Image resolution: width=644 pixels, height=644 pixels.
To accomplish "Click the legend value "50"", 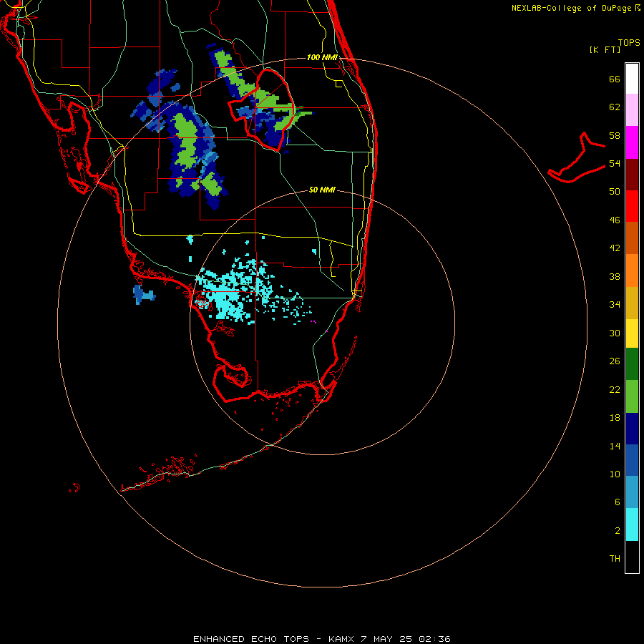I will pyautogui.click(x=615, y=191).
